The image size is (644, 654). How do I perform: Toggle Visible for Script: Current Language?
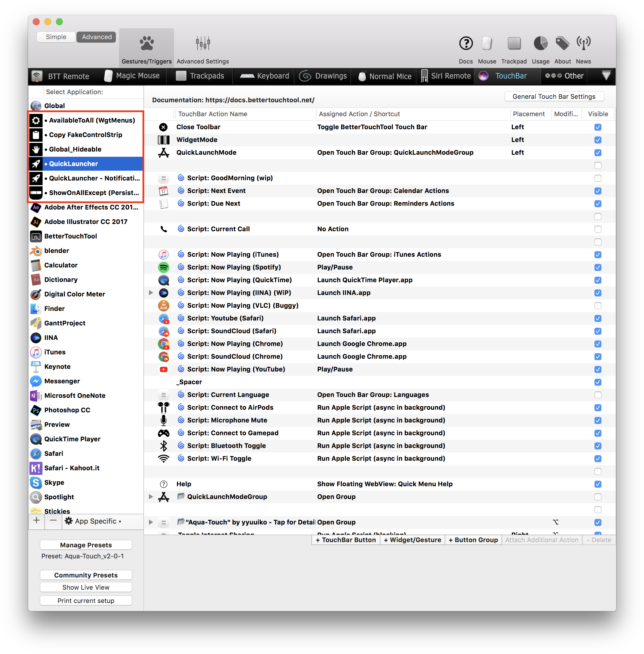598,395
